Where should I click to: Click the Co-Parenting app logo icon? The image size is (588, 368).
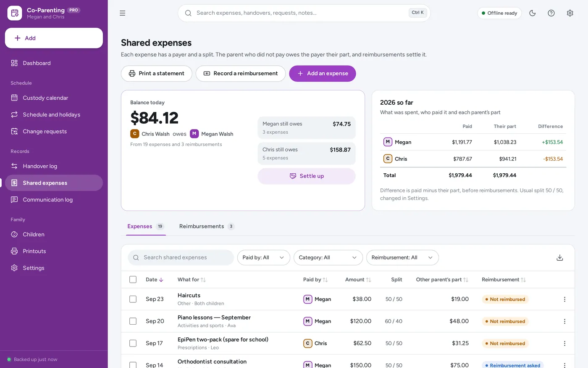pos(15,13)
